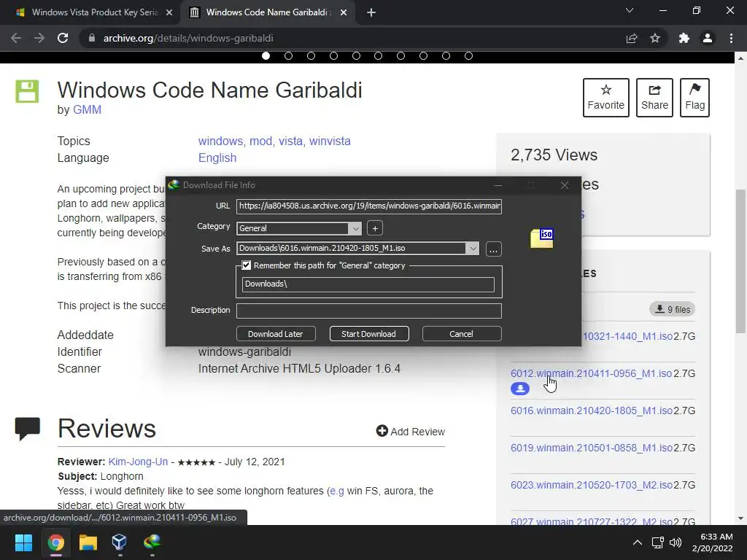Open VirtualBox from the taskbar
The height and width of the screenshot is (560, 747).
click(119, 542)
